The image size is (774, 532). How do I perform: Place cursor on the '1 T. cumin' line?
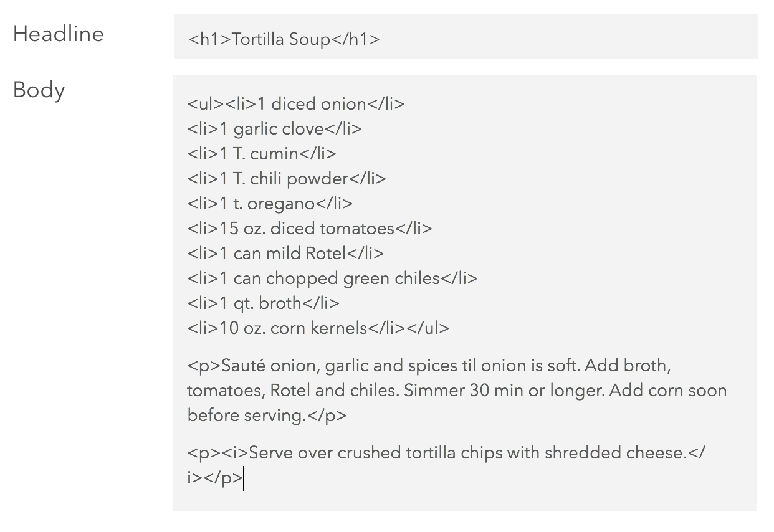262,153
